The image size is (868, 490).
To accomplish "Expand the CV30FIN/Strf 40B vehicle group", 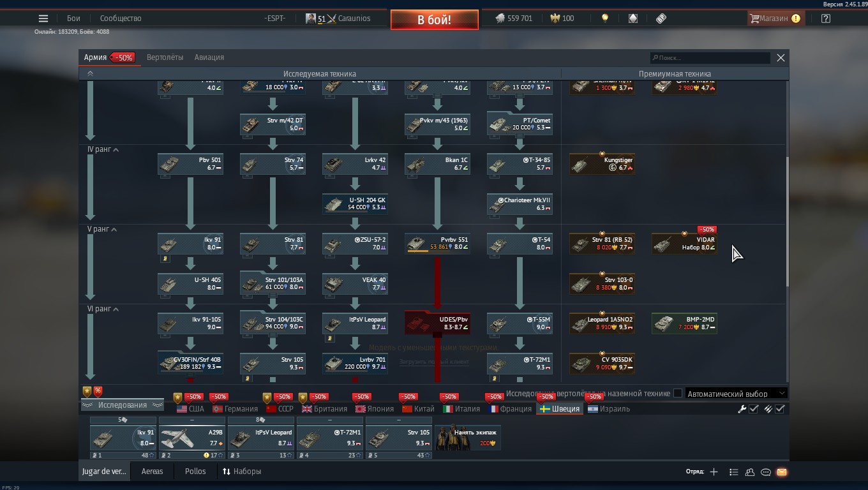I will pos(191,364).
